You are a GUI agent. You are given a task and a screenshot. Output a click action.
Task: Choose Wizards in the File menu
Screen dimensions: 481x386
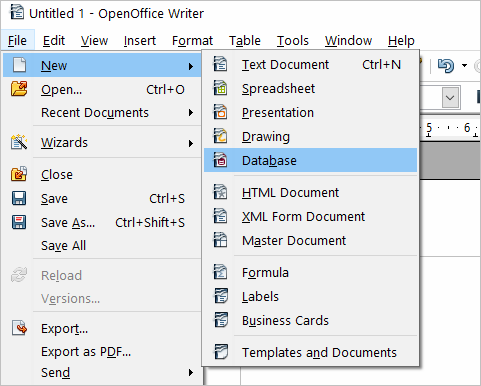[x=102, y=143]
